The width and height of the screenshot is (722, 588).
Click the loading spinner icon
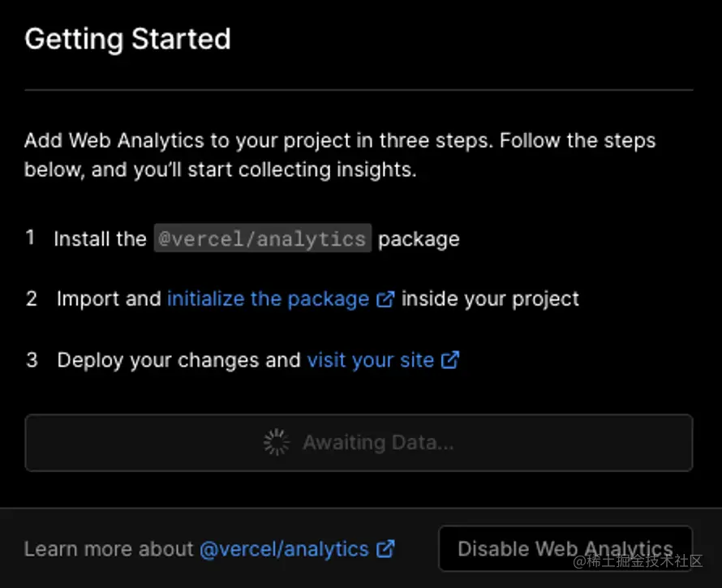277,443
